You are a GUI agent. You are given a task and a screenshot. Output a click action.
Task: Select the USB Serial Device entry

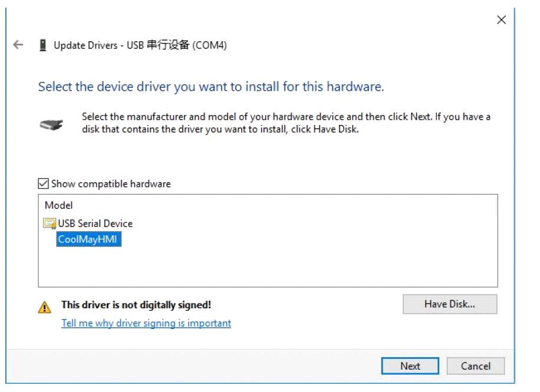95,223
